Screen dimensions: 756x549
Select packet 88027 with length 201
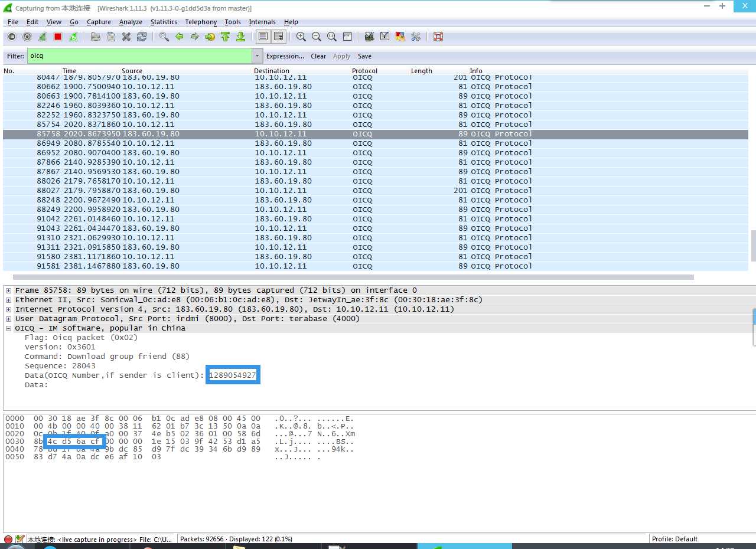click(x=376, y=191)
